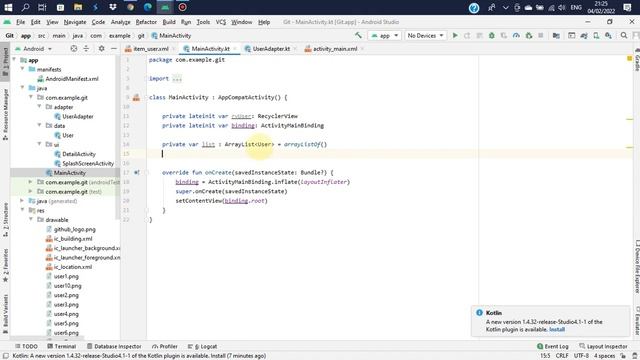The height and width of the screenshot is (360, 640).
Task: Open the Logcat tool window
Action: pyautogui.click(x=203, y=346)
